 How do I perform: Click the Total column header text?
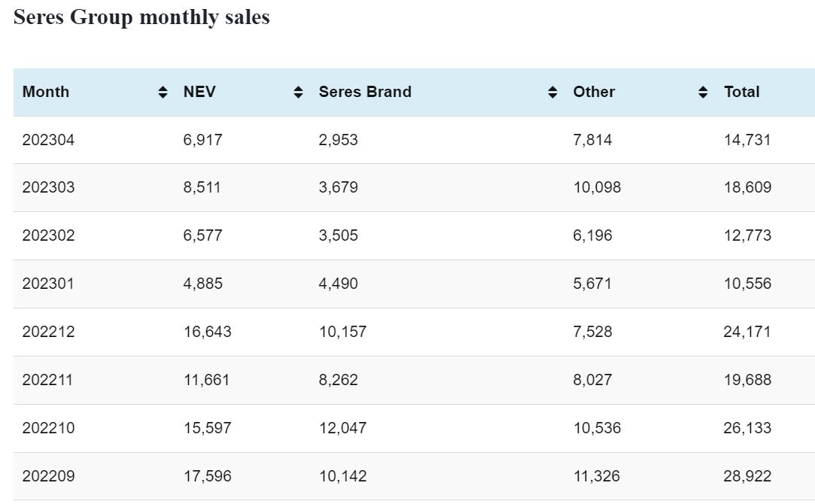pos(741,92)
